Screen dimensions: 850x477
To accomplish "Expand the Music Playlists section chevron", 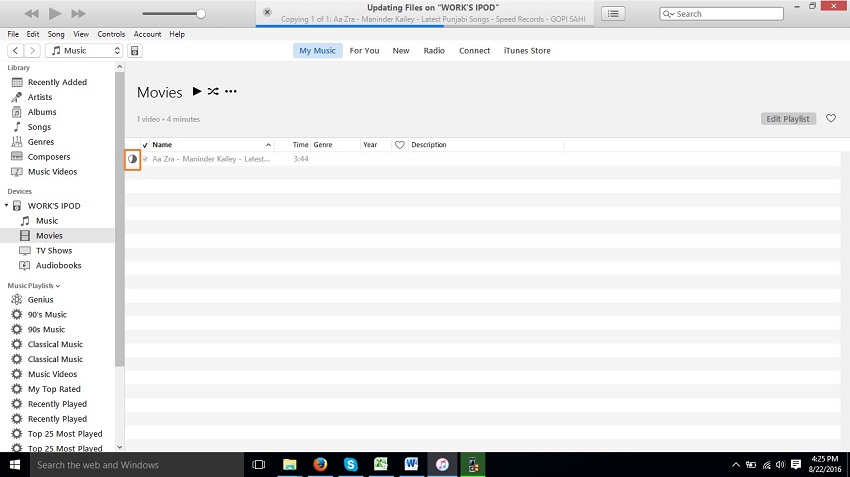I will (x=58, y=286).
